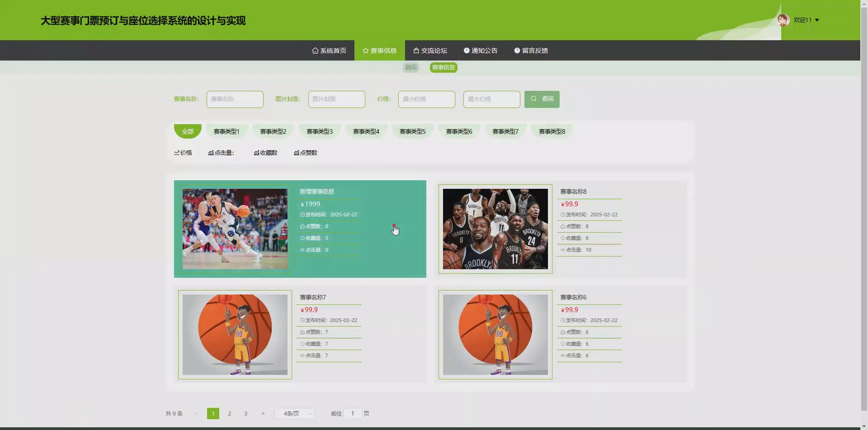This screenshot has height=430, width=868.
Task: Click the previous page arrow
Action: point(196,414)
